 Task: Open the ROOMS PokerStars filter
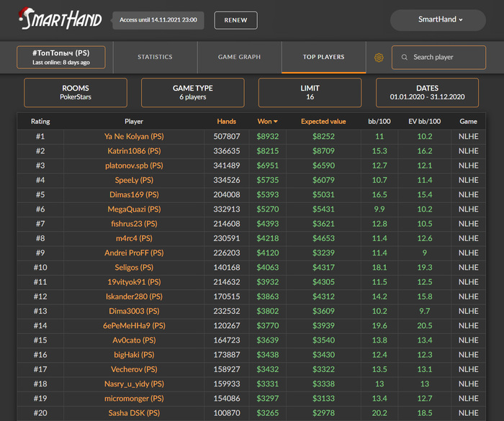(76, 93)
